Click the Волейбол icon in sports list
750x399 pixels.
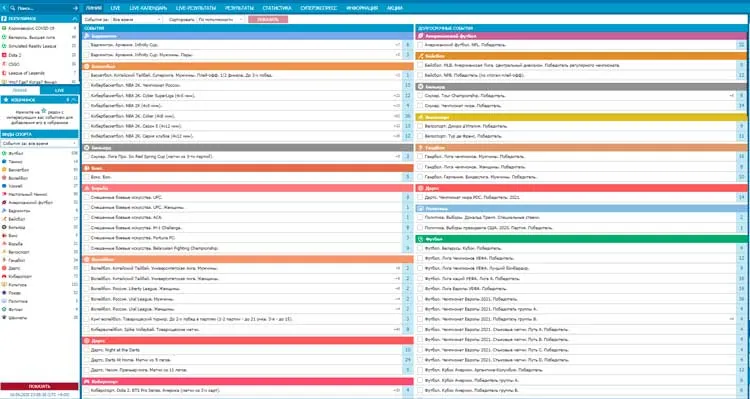click(4, 177)
